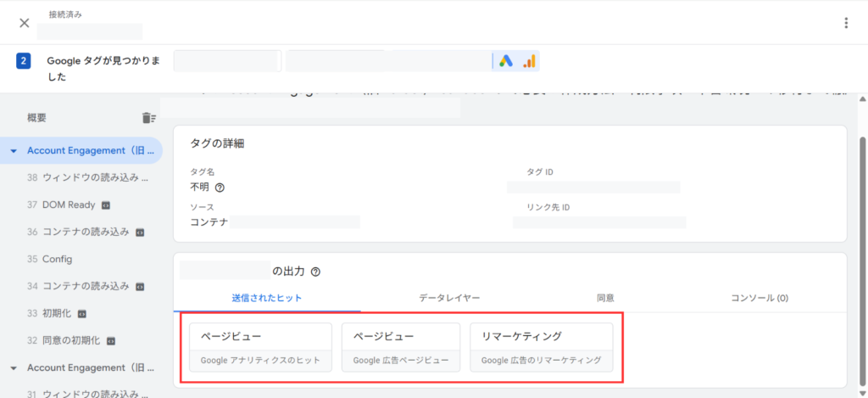Click the vertical scrollbar thumb

(x=862, y=261)
